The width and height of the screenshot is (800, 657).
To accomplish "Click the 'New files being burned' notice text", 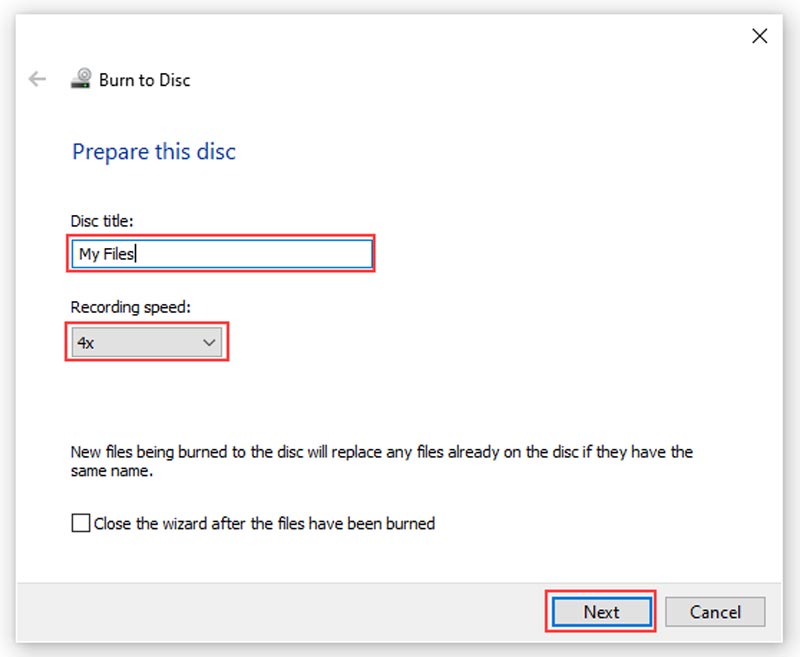I will point(381,452).
